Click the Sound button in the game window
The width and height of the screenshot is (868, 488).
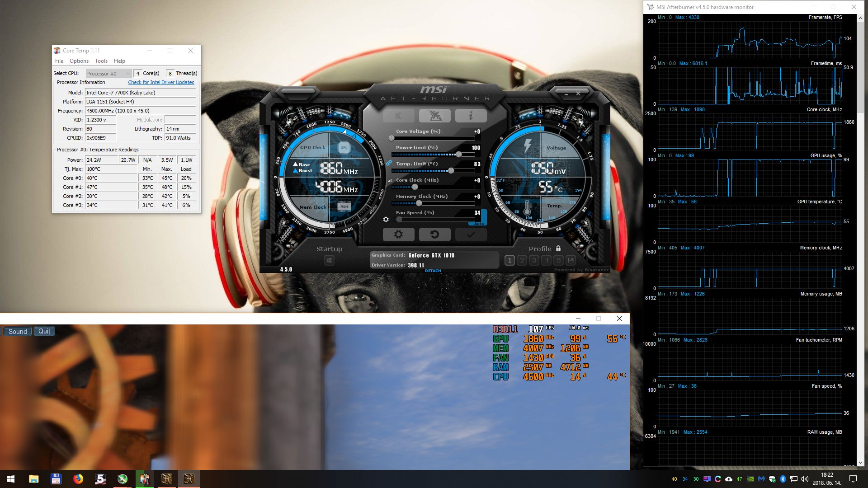18,331
